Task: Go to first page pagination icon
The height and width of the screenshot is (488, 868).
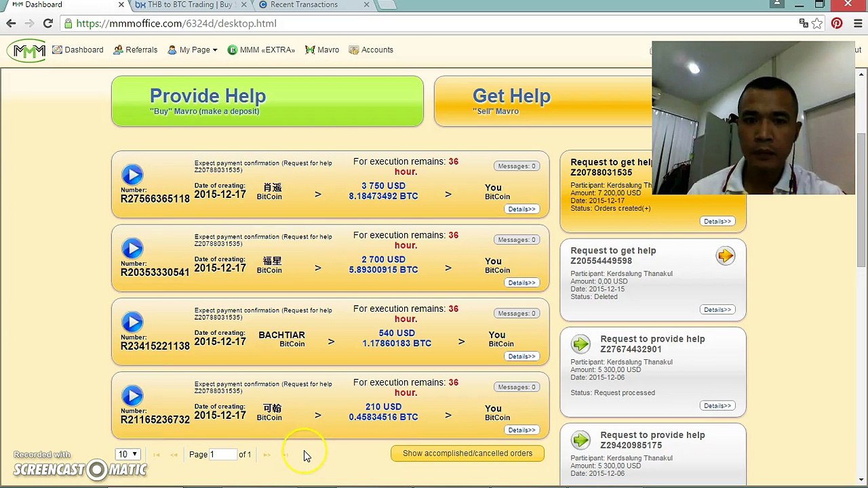Action: point(157,455)
